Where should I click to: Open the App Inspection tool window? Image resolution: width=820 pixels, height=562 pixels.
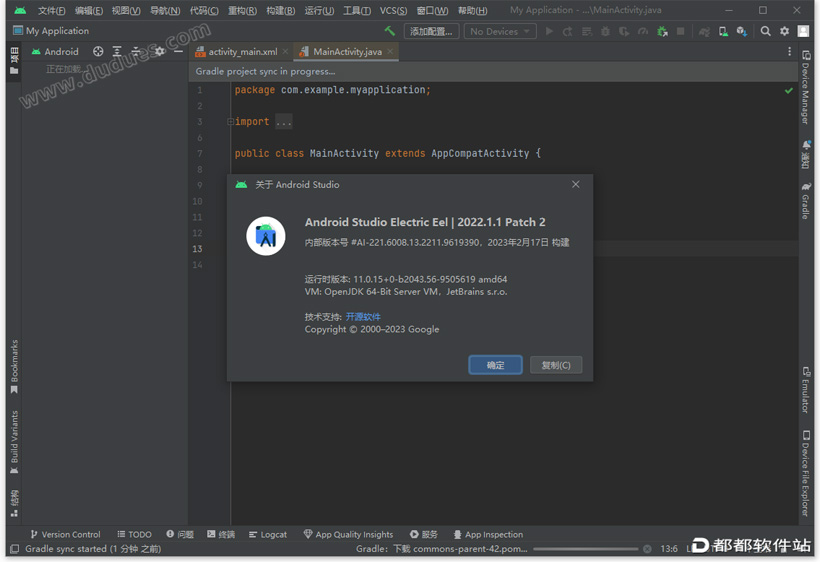[488, 534]
